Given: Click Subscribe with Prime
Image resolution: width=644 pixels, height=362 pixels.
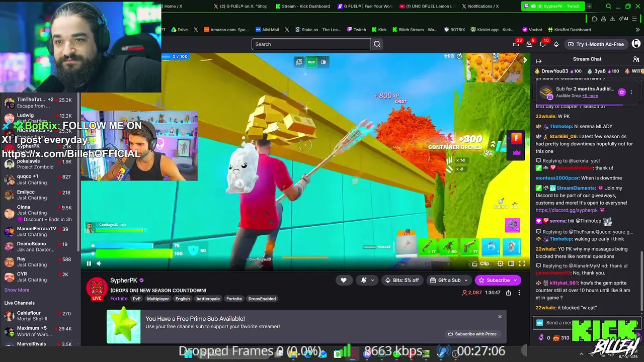Looking at the screenshot, I should click(472, 334).
